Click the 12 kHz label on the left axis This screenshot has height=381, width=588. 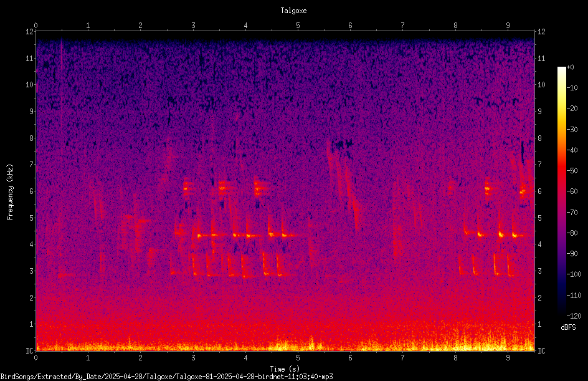30,32
